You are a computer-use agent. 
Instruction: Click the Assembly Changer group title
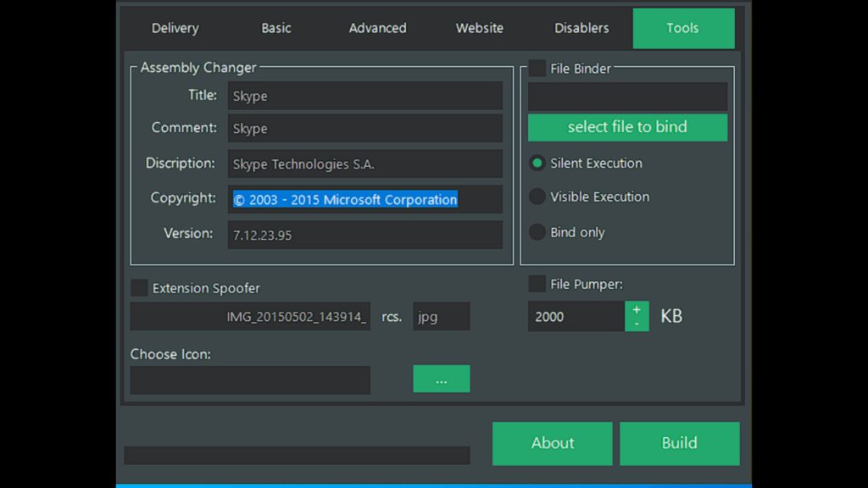198,68
